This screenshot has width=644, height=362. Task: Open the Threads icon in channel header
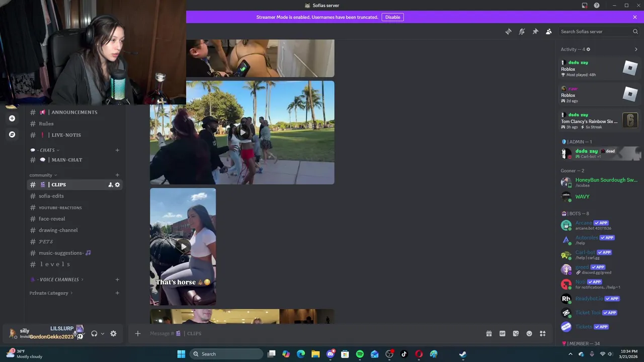[x=508, y=31]
